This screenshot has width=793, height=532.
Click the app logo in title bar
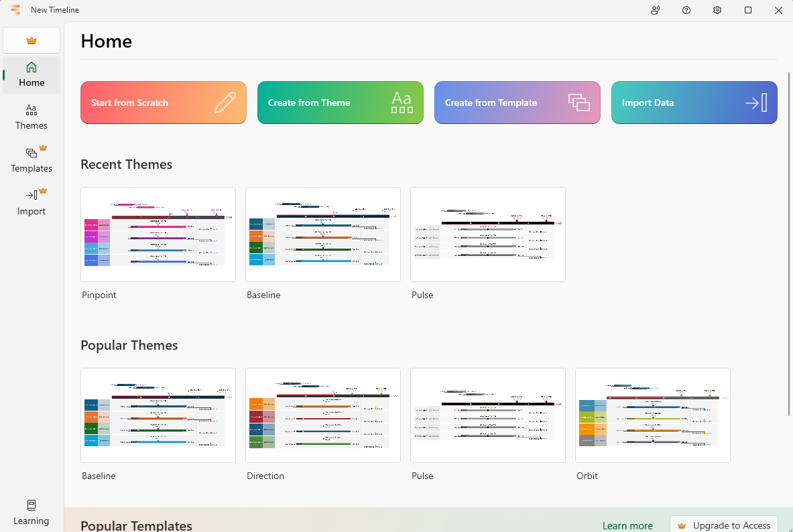coord(15,9)
